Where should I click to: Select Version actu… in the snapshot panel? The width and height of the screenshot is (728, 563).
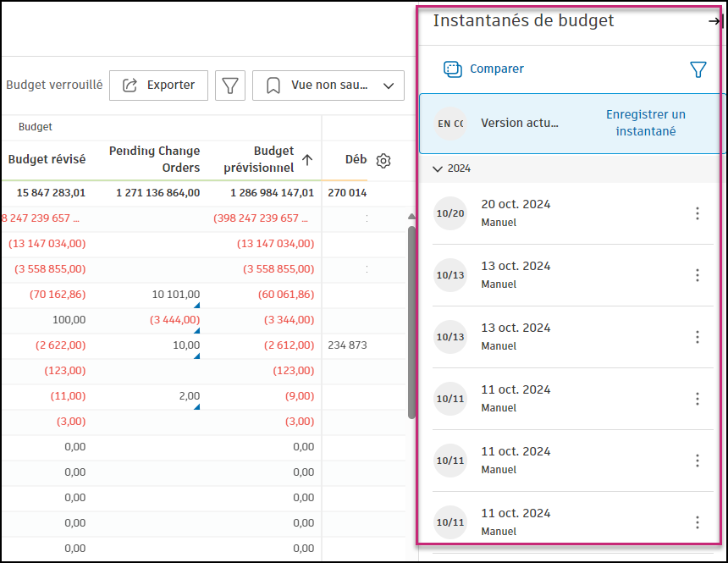(520, 124)
